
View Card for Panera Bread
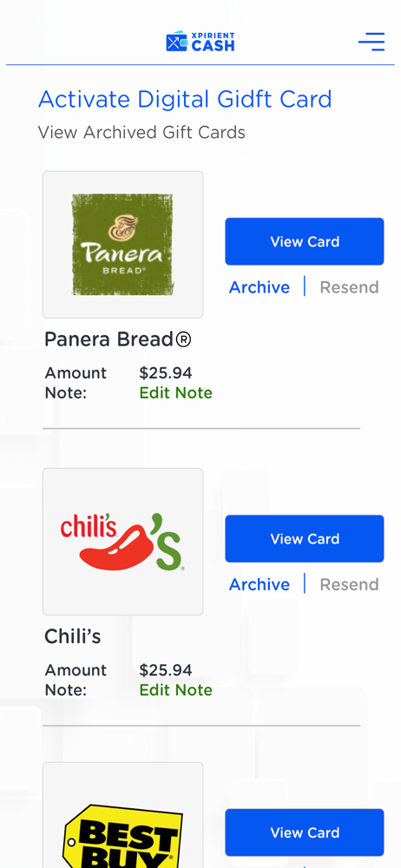[305, 241]
